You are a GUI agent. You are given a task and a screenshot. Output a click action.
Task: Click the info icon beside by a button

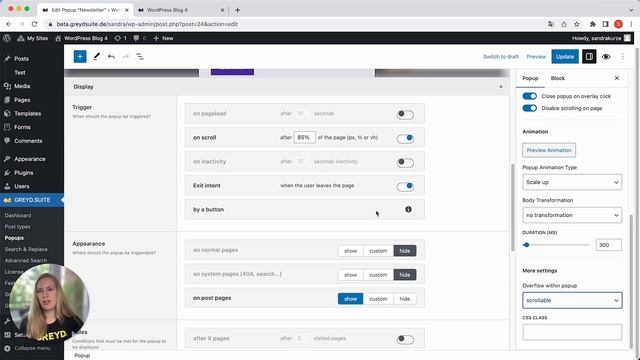(408, 209)
